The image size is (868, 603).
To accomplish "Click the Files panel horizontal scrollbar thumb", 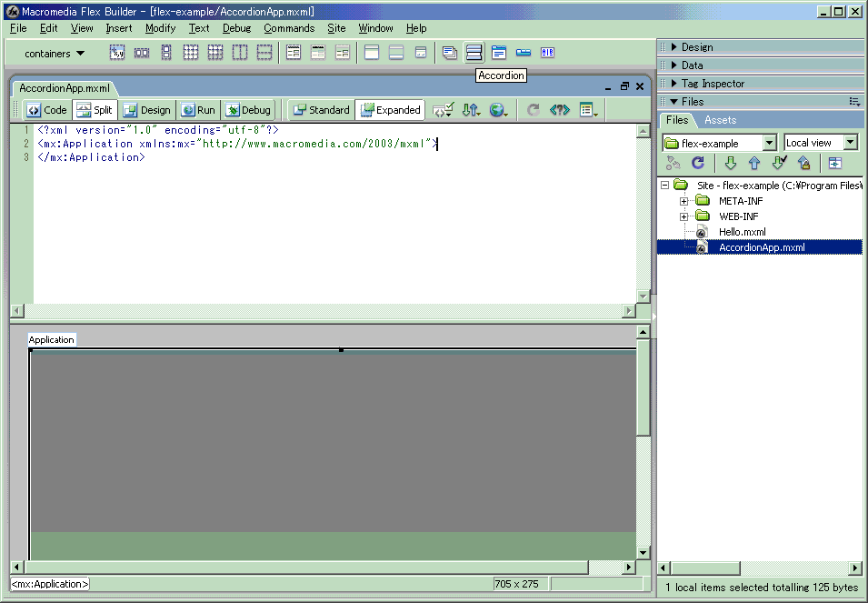I will [x=706, y=568].
